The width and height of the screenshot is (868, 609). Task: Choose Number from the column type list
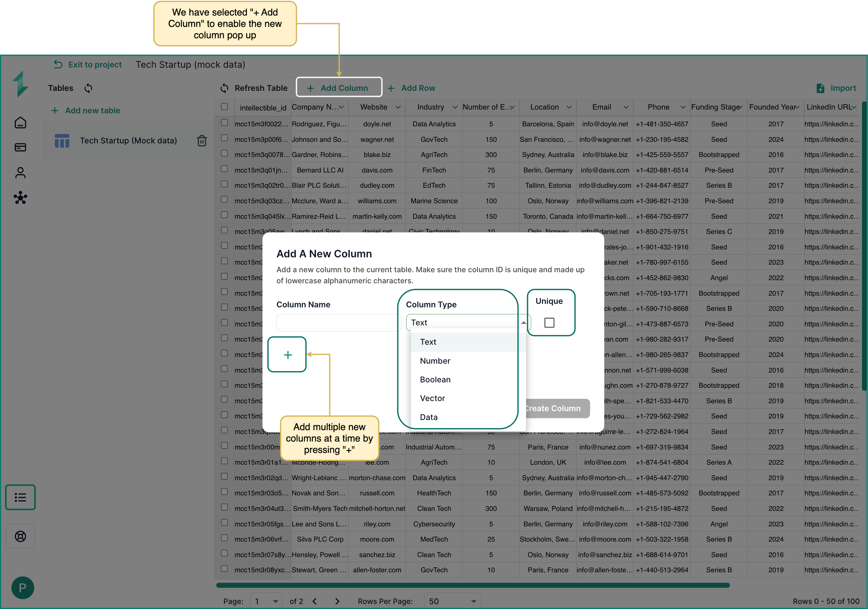pyautogui.click(x=435, y=361)
